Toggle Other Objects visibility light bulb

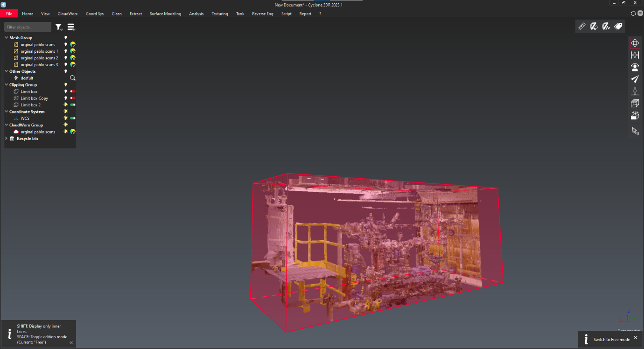coord(66,71)
